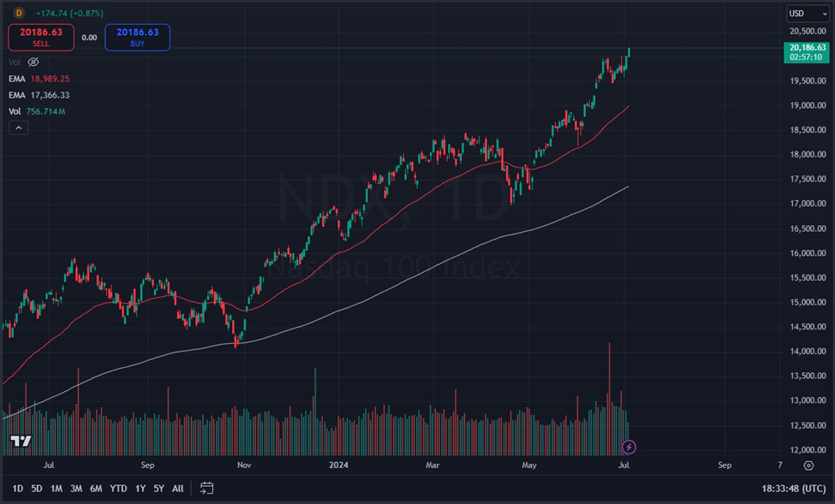Select the All time range
This screenshot has width=835, height=504.
[x=178, y=489]
